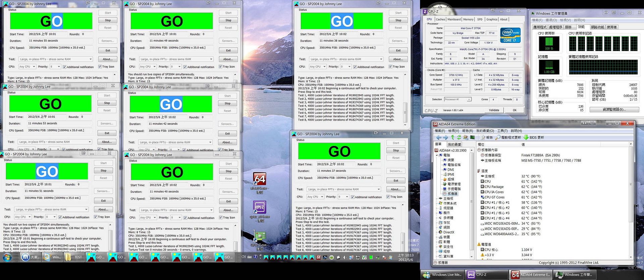Expand the 作業系統 operating system tree node
Viewport: 644px width, 280px height.
point(437,203)
